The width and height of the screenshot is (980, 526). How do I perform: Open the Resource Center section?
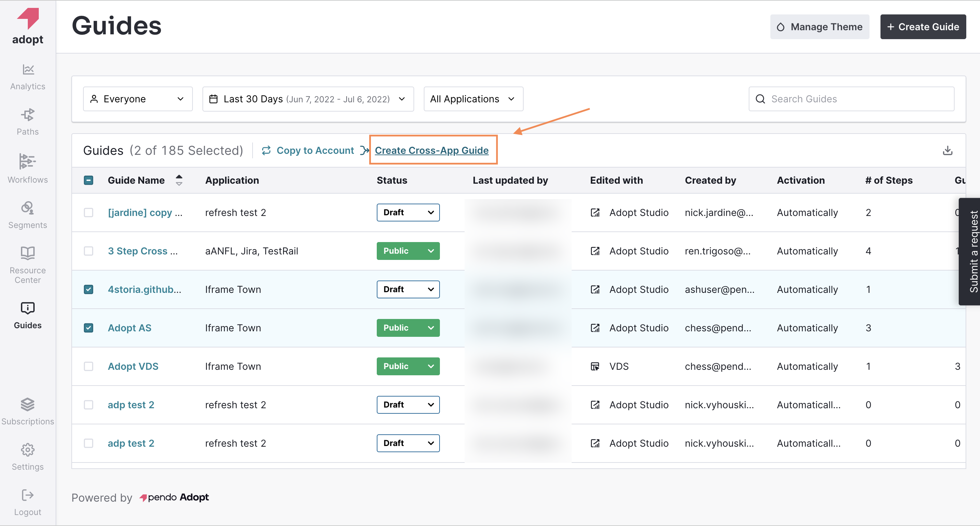[28, 265]
